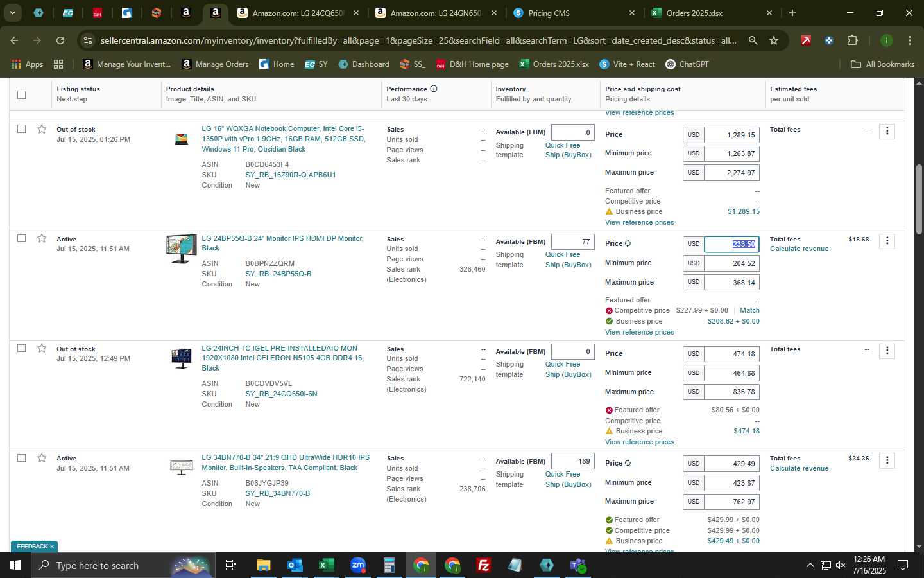Click the browser back arrow
Screen dimensions: 924x578
point(14,40)
